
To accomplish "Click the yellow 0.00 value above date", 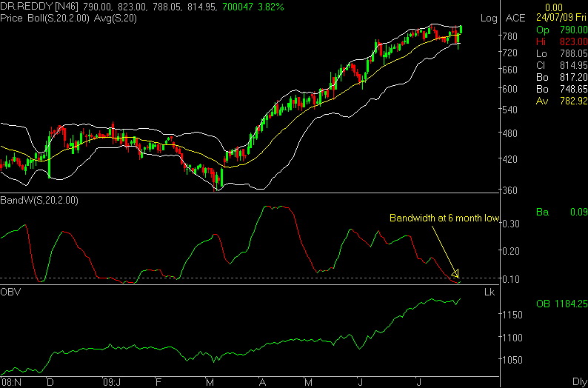I will pyautogui.click(x=554, y=7).
